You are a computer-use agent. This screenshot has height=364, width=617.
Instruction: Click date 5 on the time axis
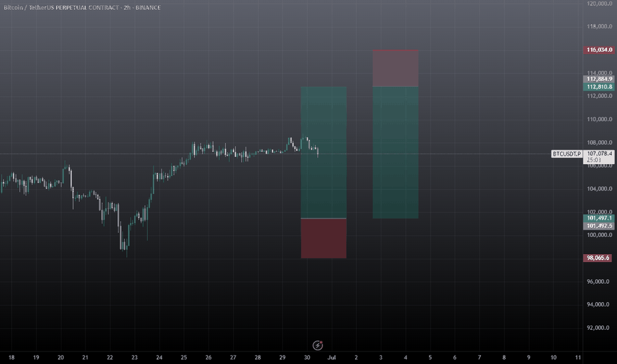pyautogui.click(x=430, y=357)
